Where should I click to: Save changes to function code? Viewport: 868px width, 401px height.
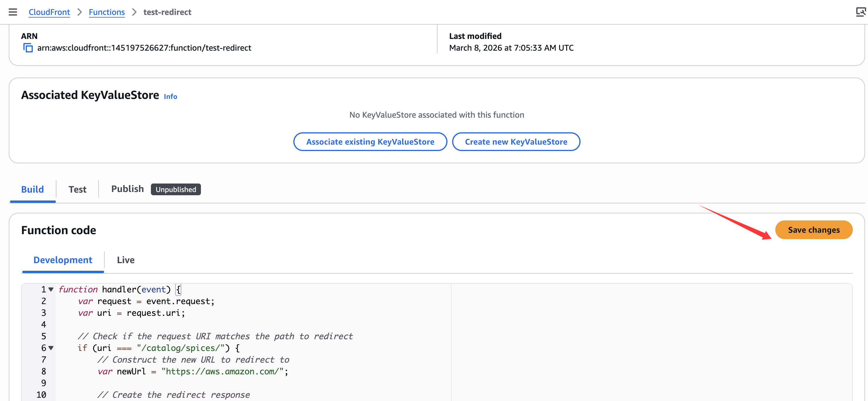click(813, 230)
